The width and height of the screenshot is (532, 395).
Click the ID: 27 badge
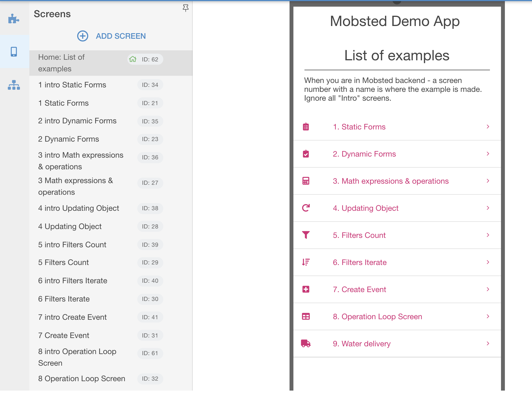(150, 183)
